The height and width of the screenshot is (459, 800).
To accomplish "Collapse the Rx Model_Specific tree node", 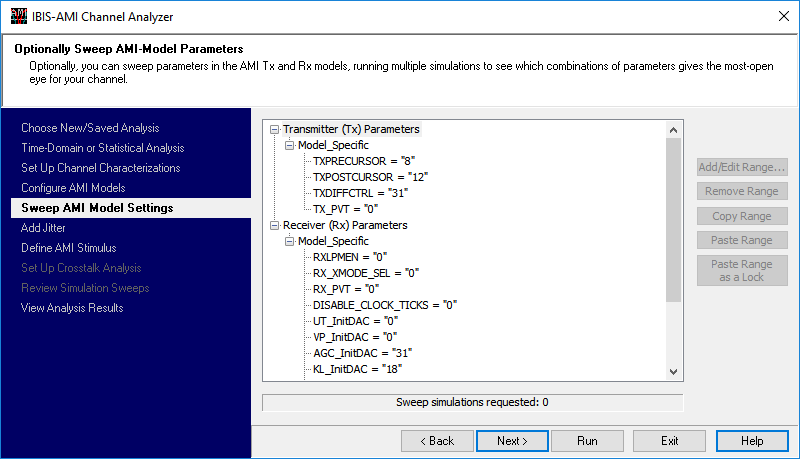I will [x=289, y=241].
